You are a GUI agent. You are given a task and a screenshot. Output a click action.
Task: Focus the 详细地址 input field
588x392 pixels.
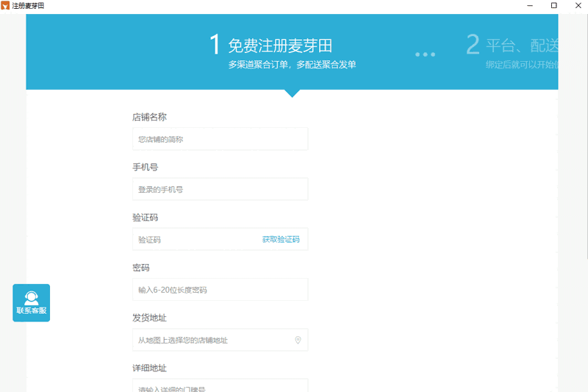click(x=220, y=385)
